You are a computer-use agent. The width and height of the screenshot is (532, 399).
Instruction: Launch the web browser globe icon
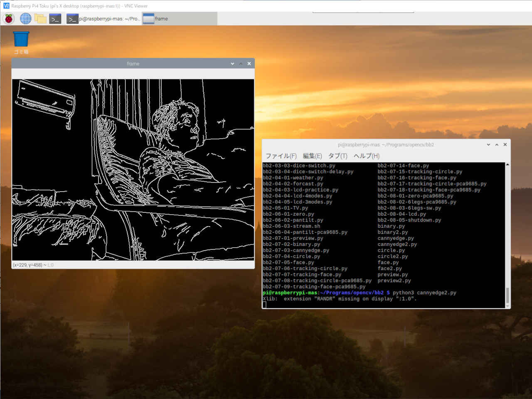[x=26, y=19]
